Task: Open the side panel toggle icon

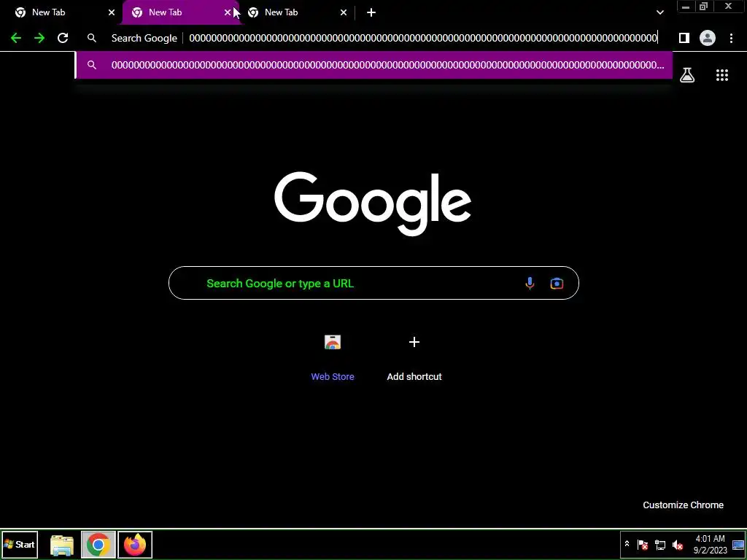Action: tap(684, 38)
